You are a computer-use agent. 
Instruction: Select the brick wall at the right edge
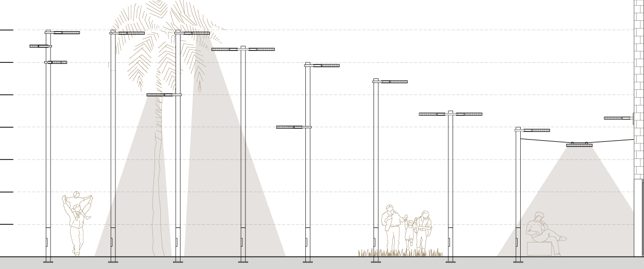coord(639,78)
